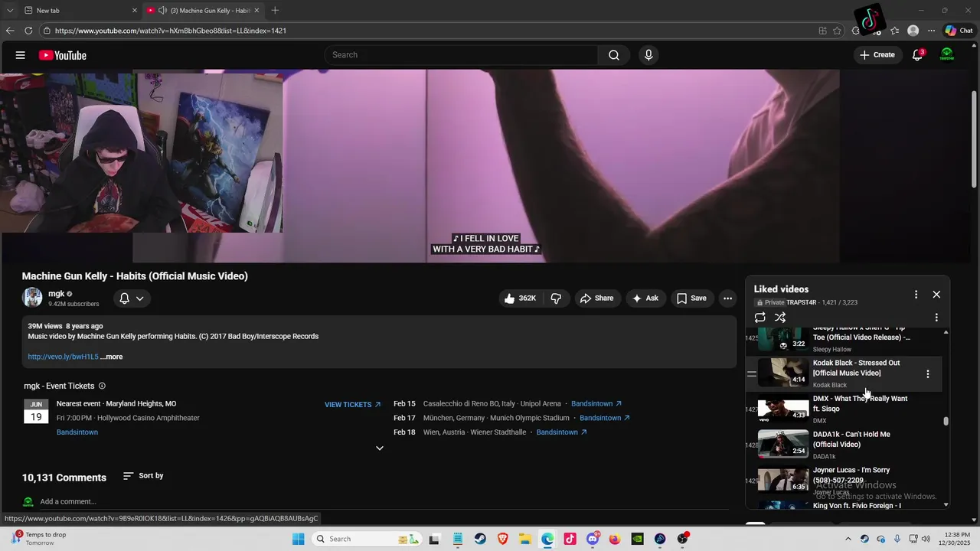Open Copilot Chat sidebar
Viewport: 980px width, 551px height.
pyautogui.click(x=959, y=31)
